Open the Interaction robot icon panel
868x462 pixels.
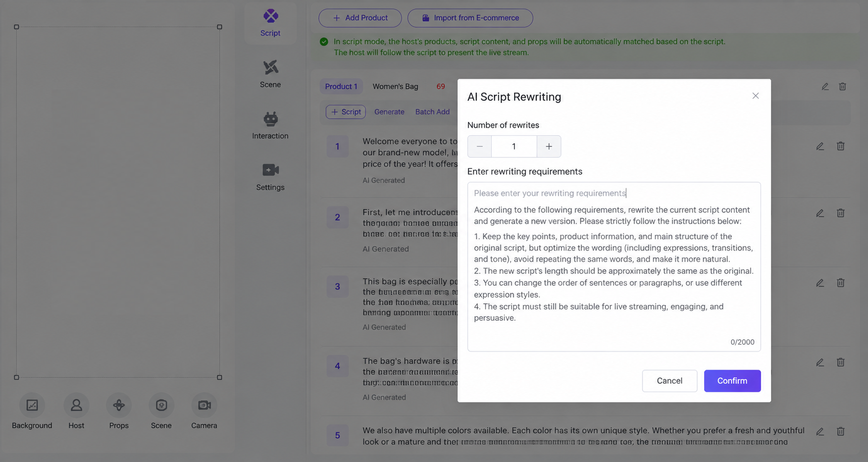(270, 126)
